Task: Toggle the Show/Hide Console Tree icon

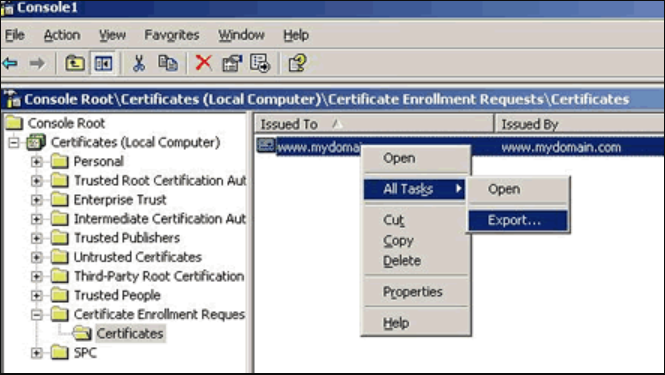Action: point(103,64)
